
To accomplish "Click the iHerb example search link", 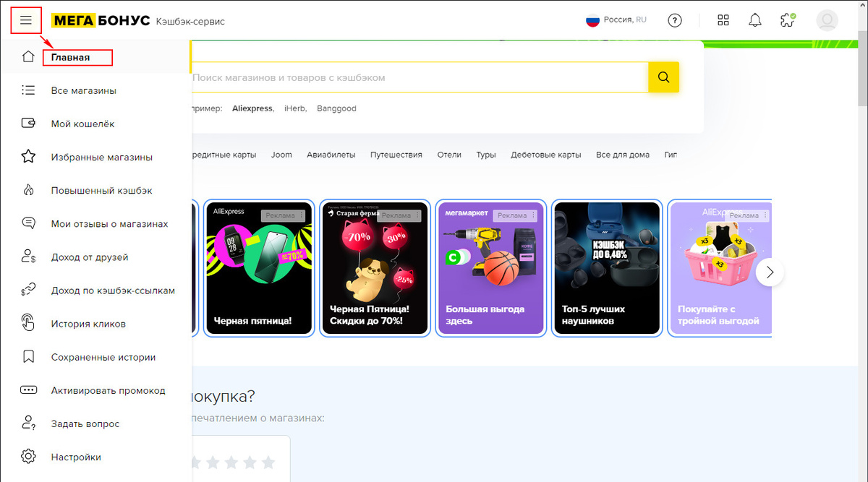I will tap(295, 108).
